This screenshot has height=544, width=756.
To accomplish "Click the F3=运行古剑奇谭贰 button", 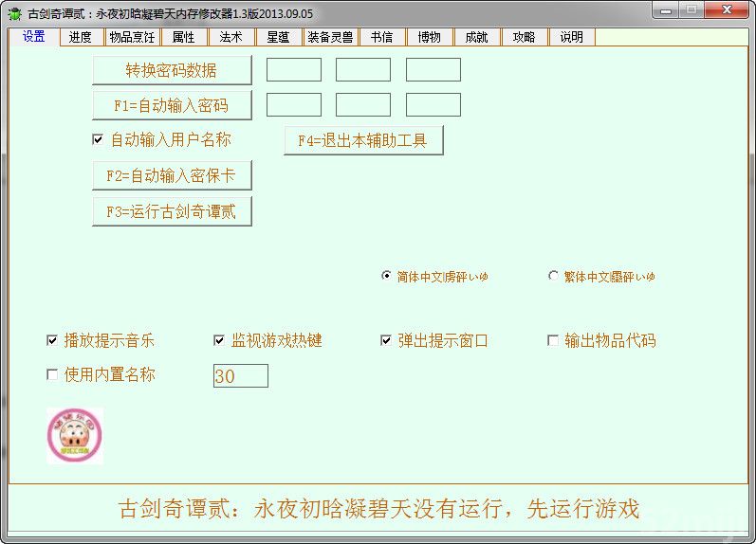I will (172, 211).
